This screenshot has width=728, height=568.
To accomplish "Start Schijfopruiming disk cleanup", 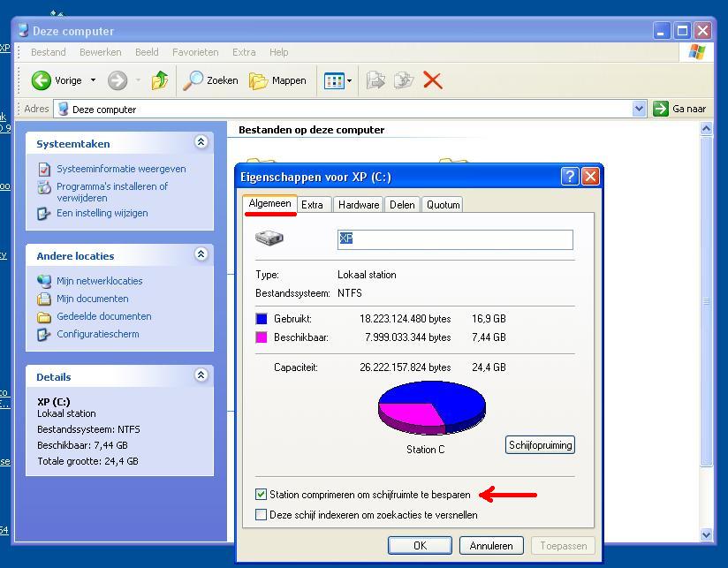I will 540,445.
